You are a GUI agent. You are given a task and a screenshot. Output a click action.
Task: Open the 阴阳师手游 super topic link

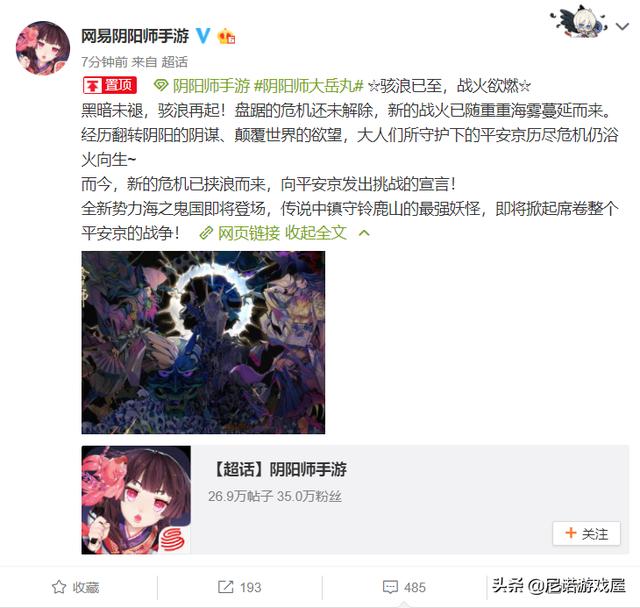click(x=211, y=86)
